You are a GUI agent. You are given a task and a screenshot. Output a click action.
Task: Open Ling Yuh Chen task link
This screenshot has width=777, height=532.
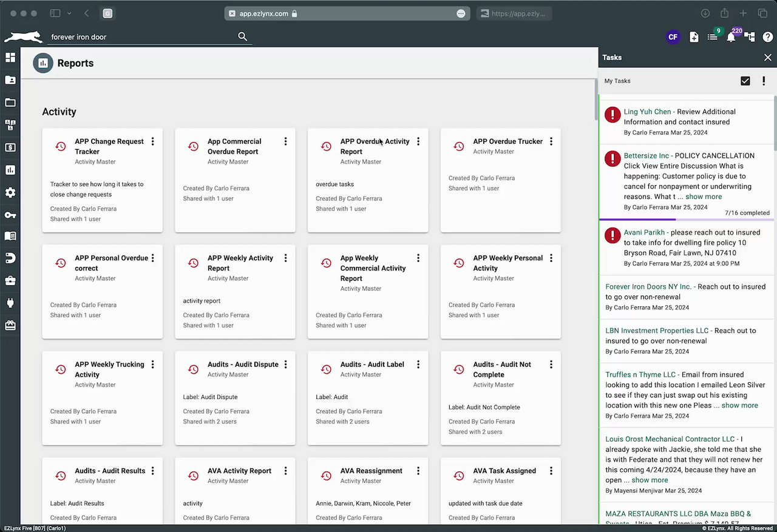647,112
